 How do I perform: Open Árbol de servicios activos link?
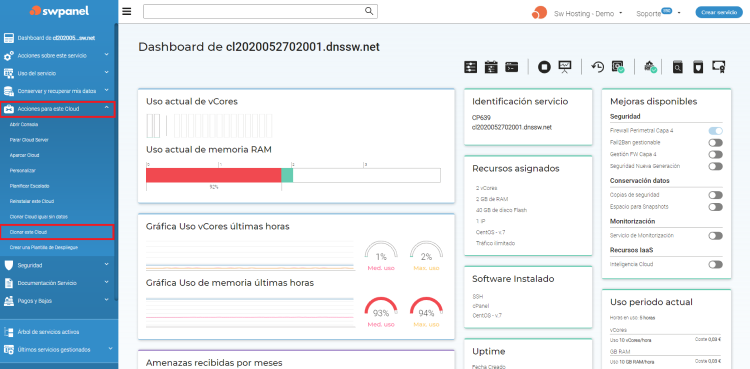[48, 332]
